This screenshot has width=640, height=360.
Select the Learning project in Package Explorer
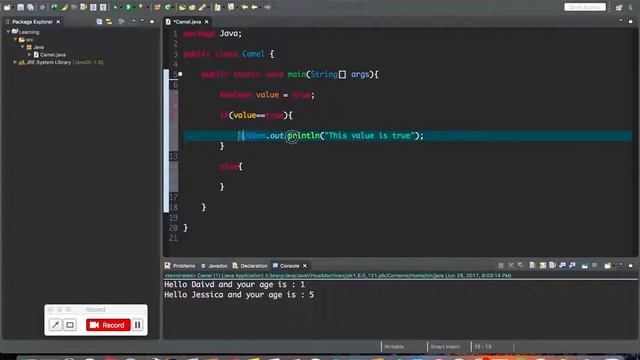click(x=29, y=31)
